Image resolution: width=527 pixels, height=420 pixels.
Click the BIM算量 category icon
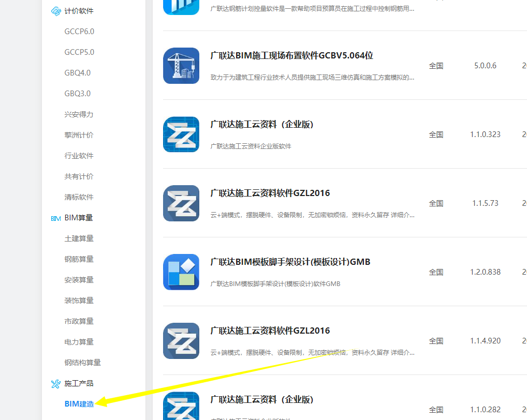point(56,218)
